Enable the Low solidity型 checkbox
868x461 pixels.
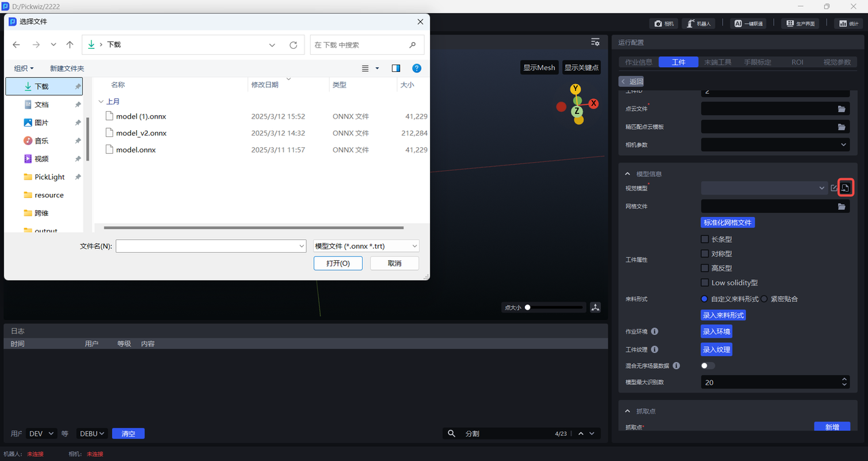pyautogui.click(x=705, y=283)
